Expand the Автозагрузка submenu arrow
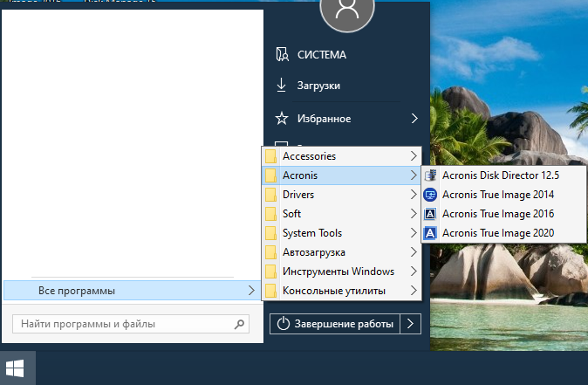 pos(414,252)
